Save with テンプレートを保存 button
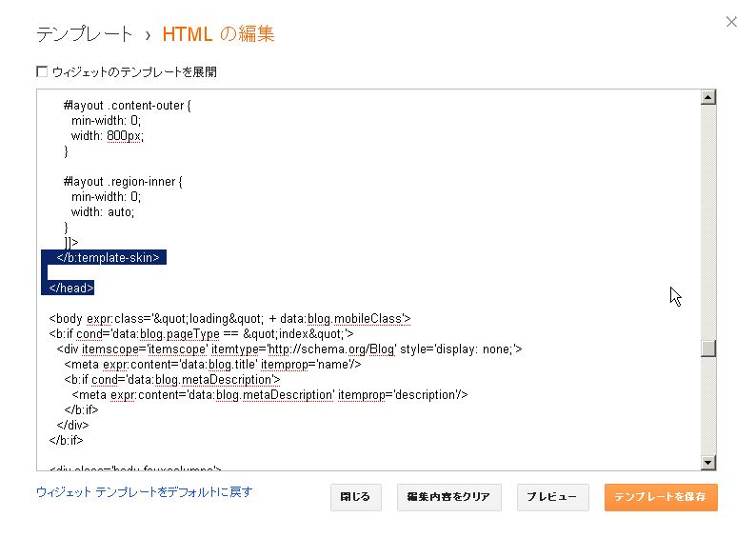Viewport: 756px width, 538px height. pos(661,497)
